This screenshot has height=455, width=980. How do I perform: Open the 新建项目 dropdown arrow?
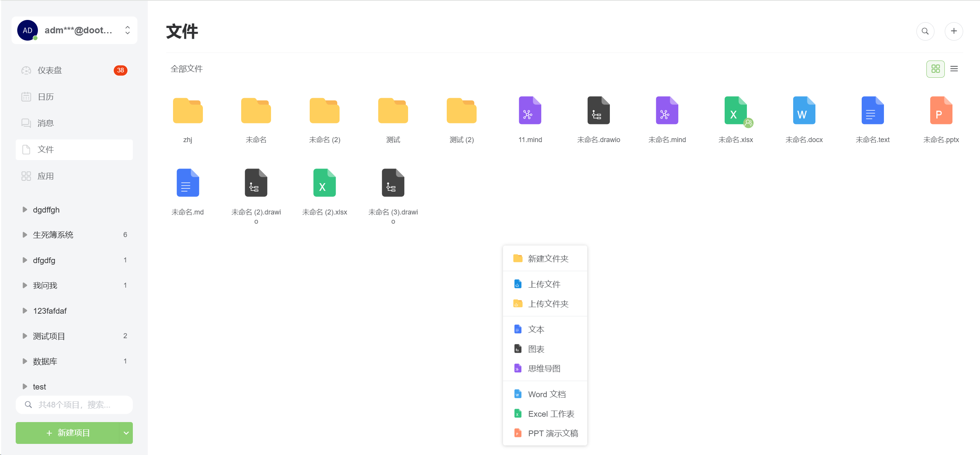coord(126,433)
